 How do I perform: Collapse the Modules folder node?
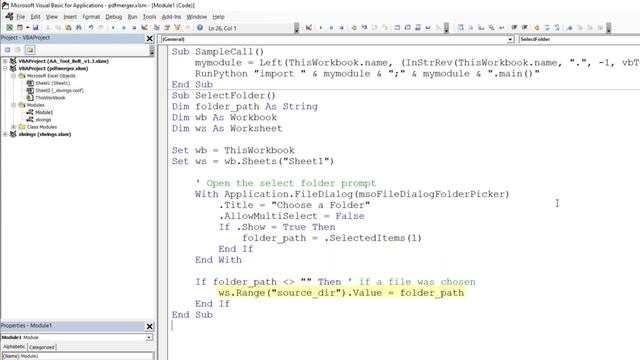pos(13,105)
